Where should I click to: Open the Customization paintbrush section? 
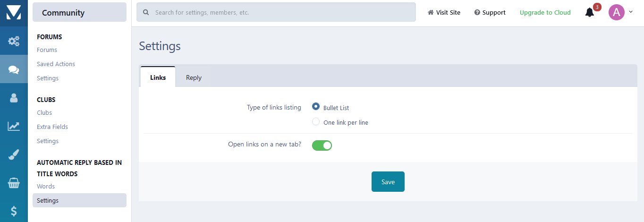14,154
